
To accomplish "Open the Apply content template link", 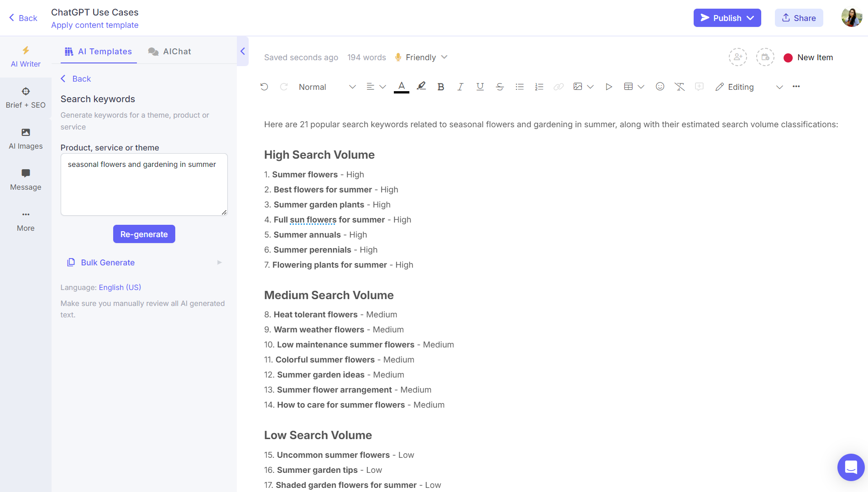I will tap(94, 25).
